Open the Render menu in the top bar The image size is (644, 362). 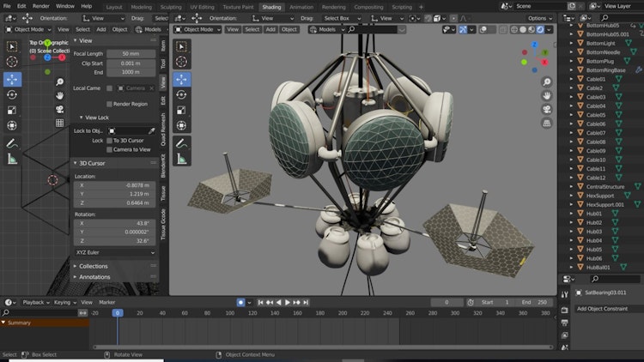click(x=40, y=6)
